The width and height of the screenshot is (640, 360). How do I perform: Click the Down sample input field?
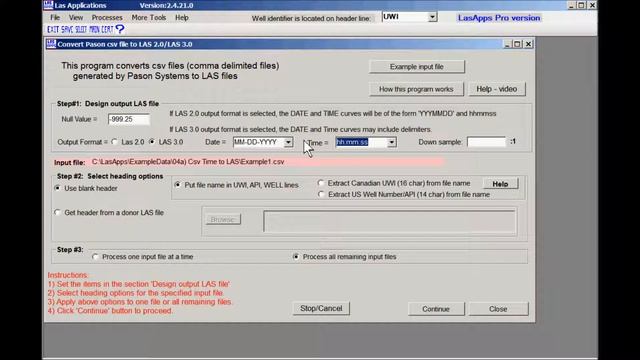(486, 142)
